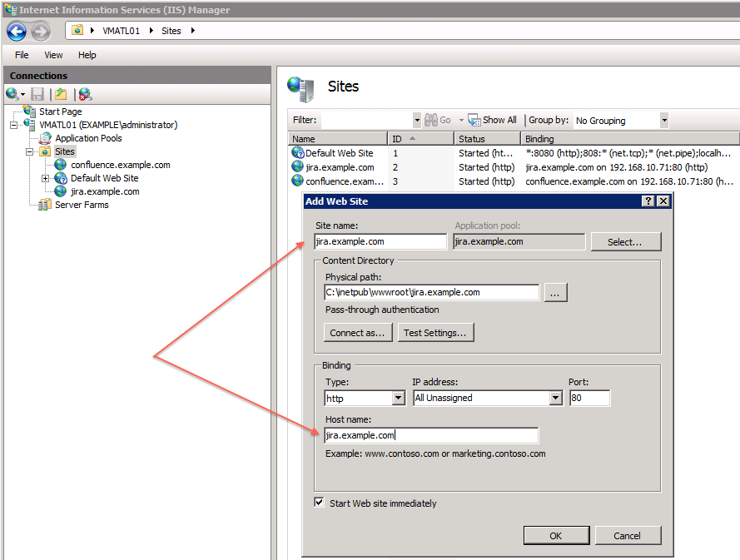Sort by Name column header
Screen dimensions: 740x560
pyautogui.click(x=337, y=139)
